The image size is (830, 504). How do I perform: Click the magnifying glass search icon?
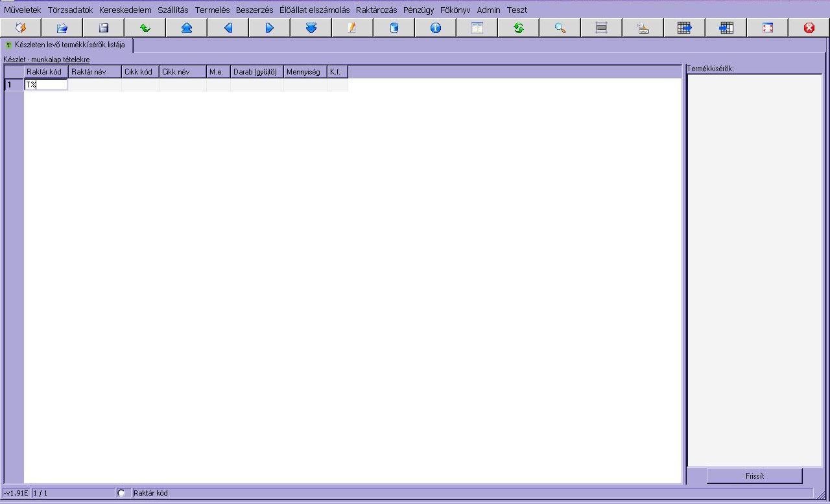560,28
